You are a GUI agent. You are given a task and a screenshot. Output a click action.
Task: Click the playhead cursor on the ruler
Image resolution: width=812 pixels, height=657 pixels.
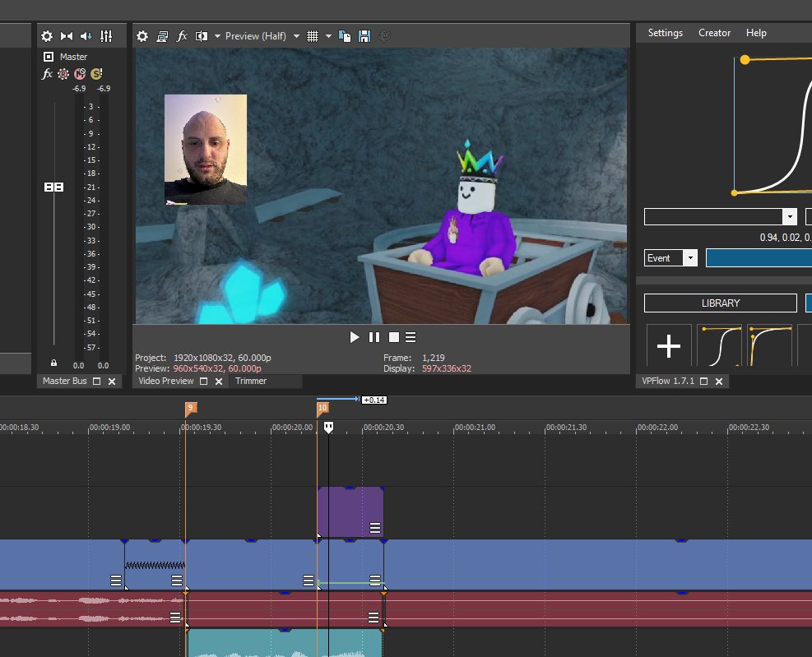click(x=328, y=427)
